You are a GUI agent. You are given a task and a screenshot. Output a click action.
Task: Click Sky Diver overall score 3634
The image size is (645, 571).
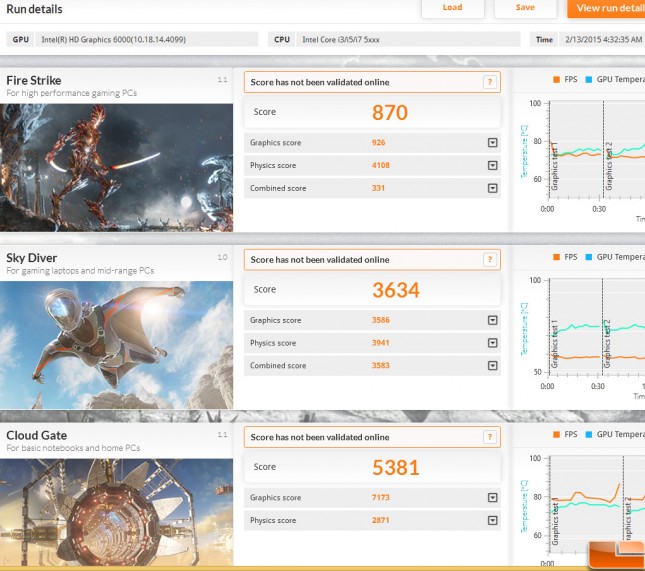pos(396,290)
